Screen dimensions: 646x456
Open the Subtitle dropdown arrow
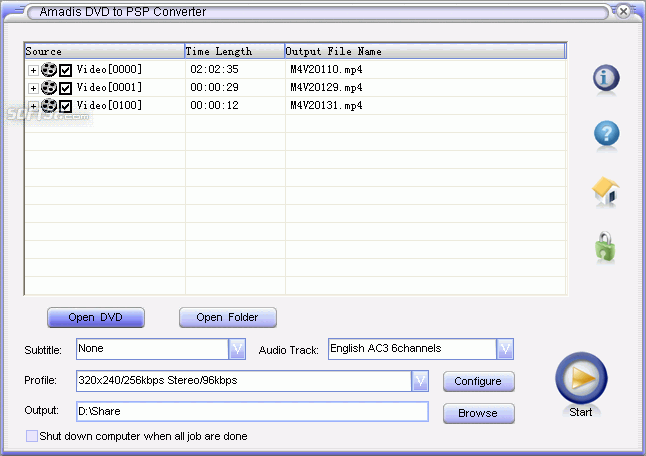(237, 349)
